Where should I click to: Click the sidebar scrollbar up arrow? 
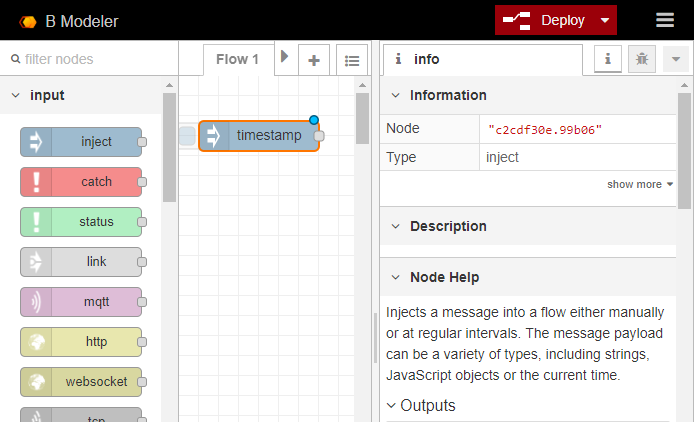click(684, 85)
